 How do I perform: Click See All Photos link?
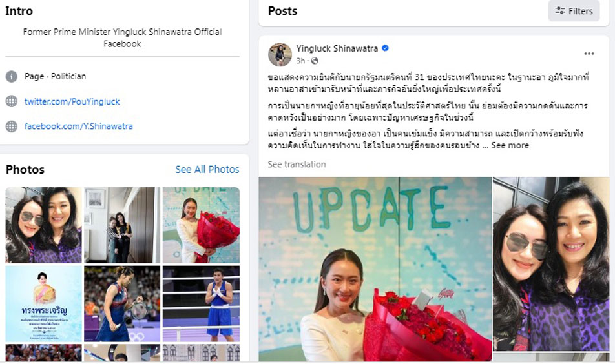pos(207,169)
